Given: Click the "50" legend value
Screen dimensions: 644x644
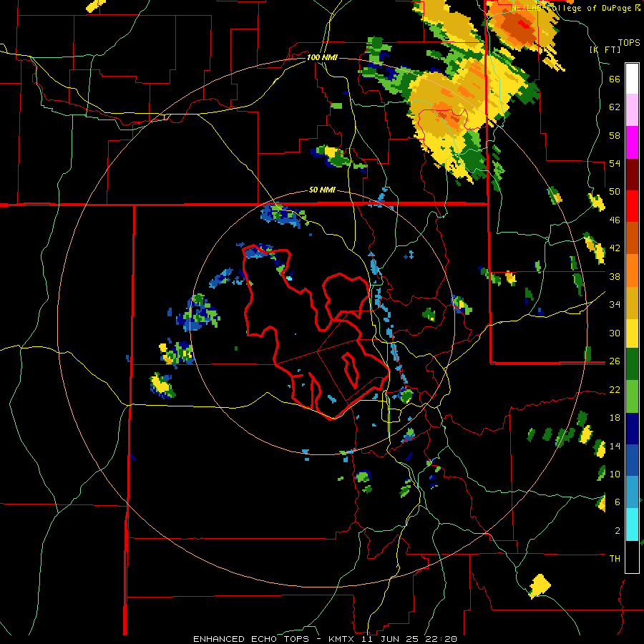Looking at the screenshot, I should pyautogui.click(x=615, y=192).
